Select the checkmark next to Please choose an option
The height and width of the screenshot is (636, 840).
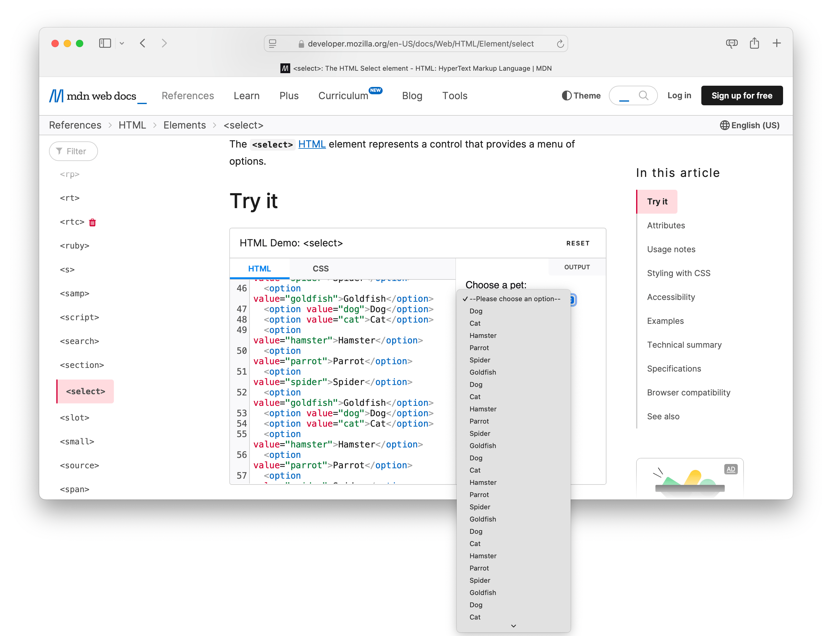coord(465,299)
